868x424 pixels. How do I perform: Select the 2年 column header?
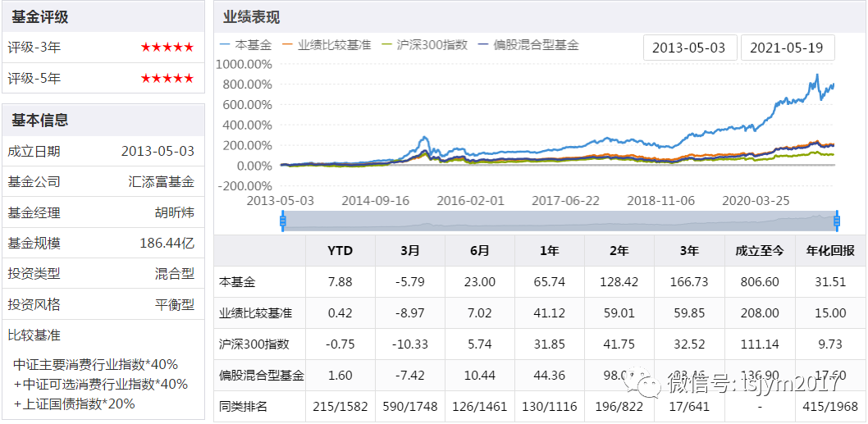(619, 251)
